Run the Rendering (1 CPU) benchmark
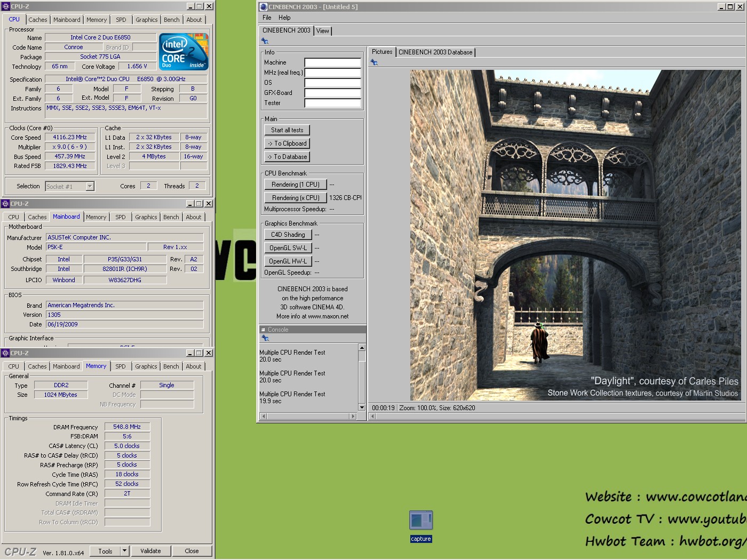 296,185
